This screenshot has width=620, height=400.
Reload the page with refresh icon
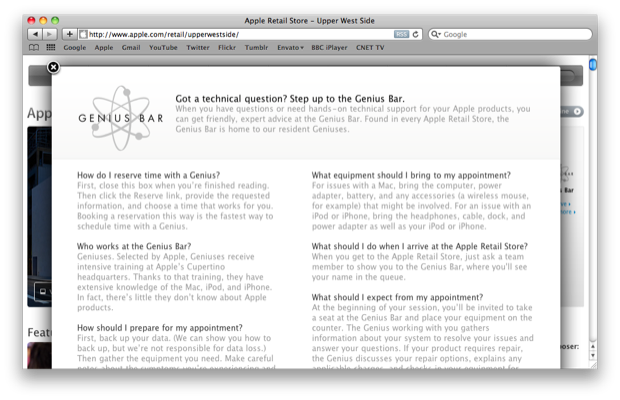click(416, 34)
